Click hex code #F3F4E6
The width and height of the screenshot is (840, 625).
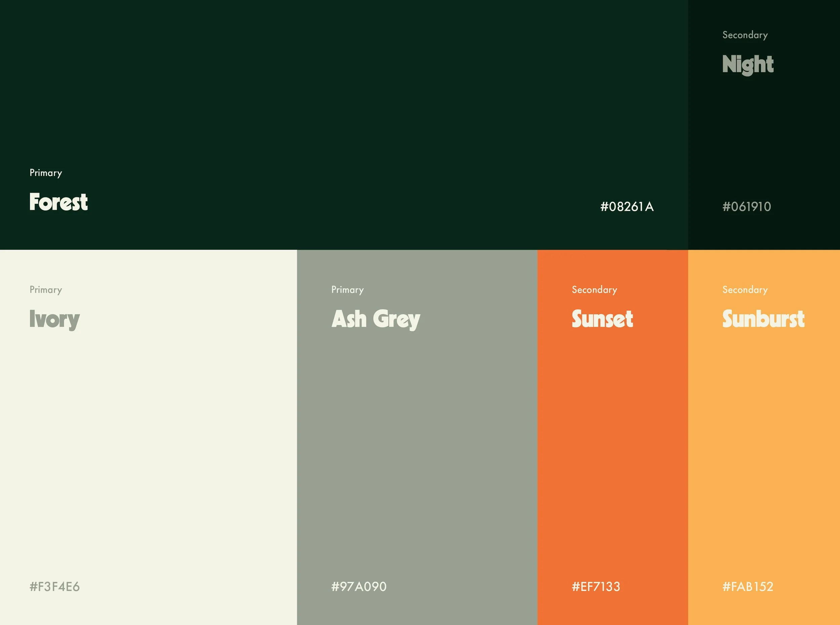click(54, 586)
